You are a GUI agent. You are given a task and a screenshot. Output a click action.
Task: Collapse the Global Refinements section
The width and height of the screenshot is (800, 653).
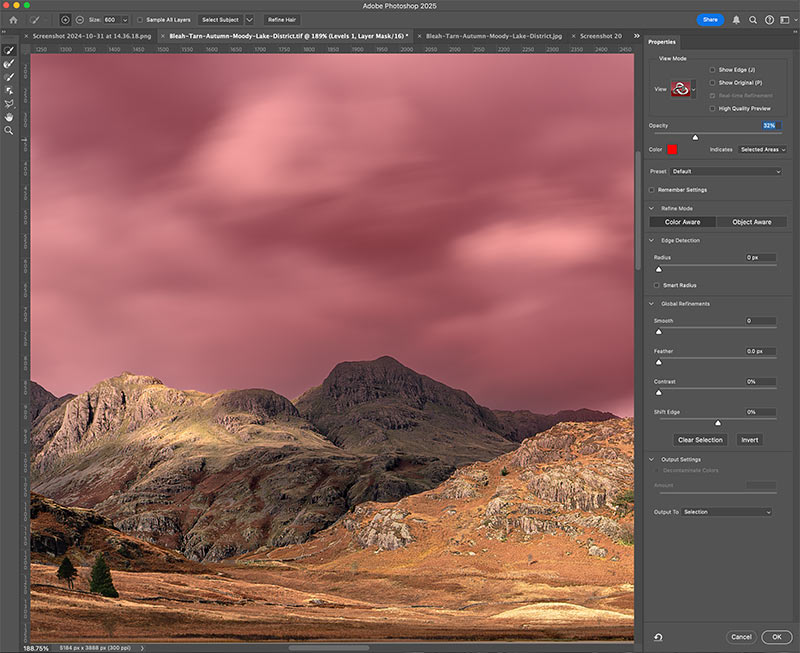[x=652, y=303]
